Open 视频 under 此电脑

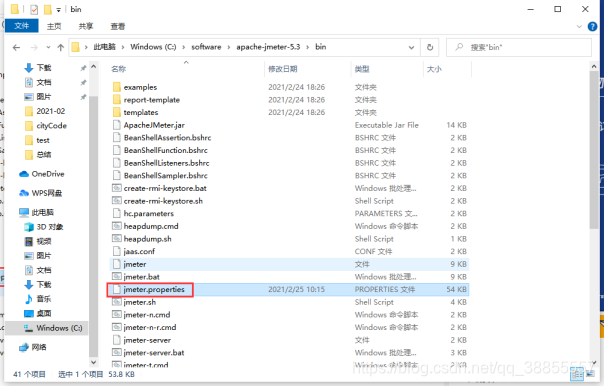[x=44, y=241]
